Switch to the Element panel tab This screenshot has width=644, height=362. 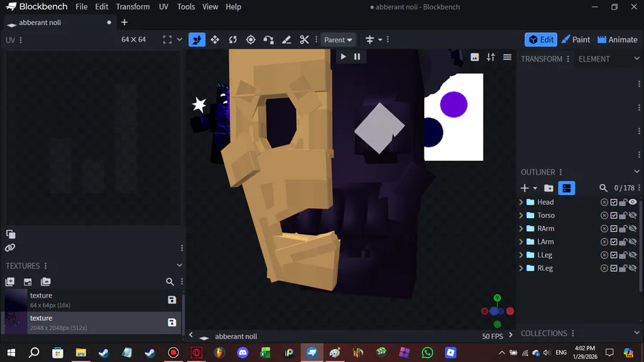coord(594,59)
